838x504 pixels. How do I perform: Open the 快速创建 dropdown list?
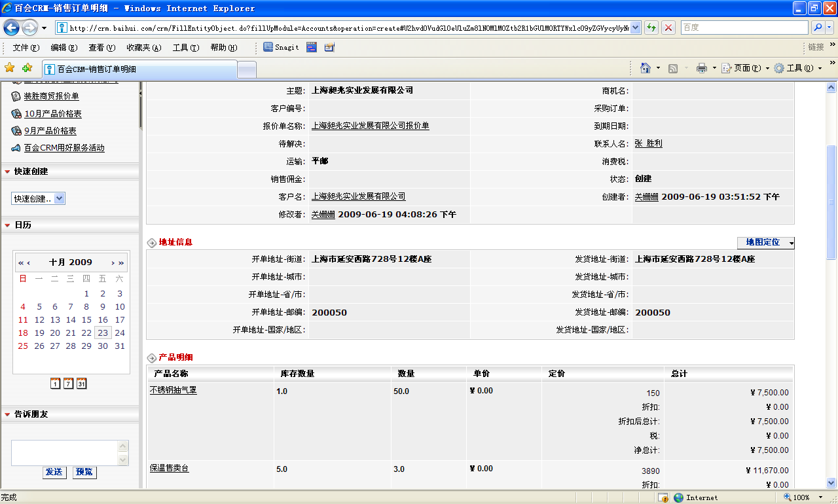click(x=59, y=198)
